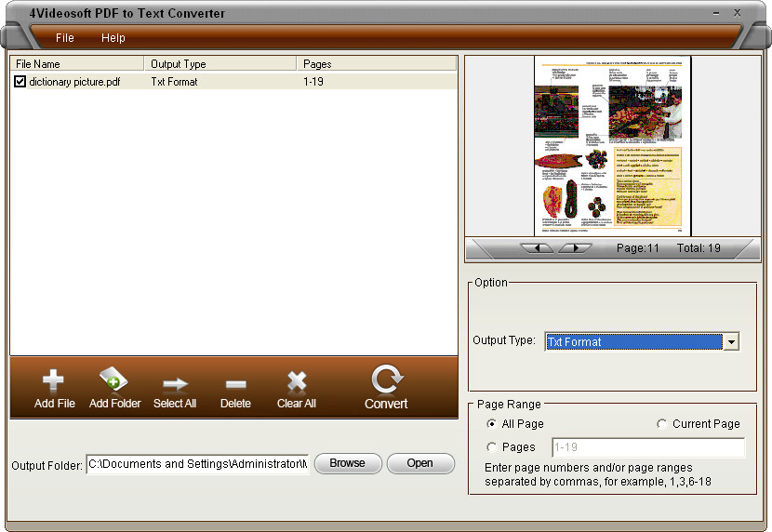772x532 pixels.
Task: Click the Add Folder icon
Action: click(x=114, y=381)
